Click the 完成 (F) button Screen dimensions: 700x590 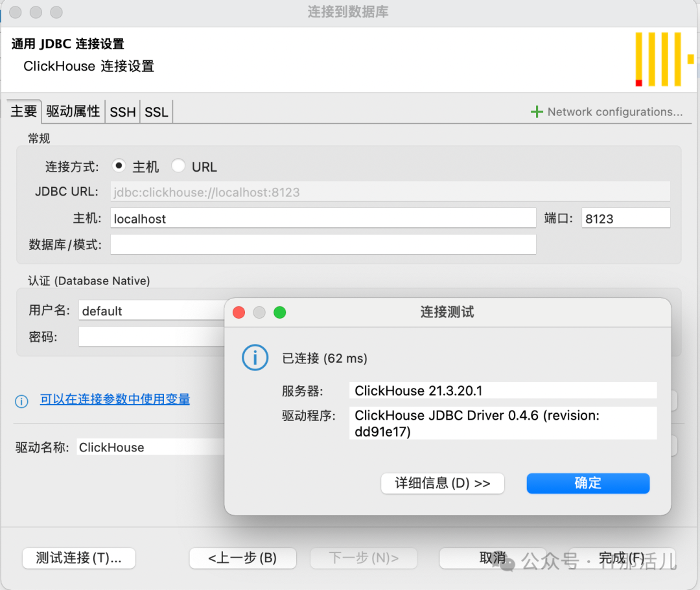(622, 558)
